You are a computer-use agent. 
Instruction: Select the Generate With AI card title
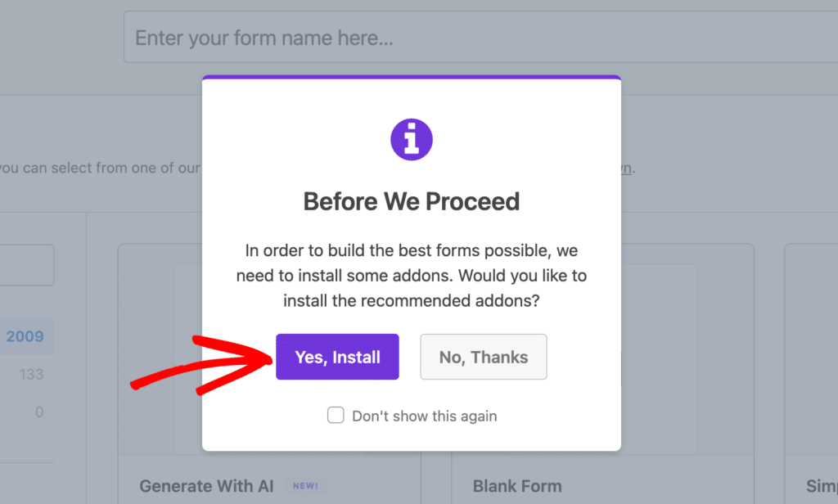click(x=206, y=485)
